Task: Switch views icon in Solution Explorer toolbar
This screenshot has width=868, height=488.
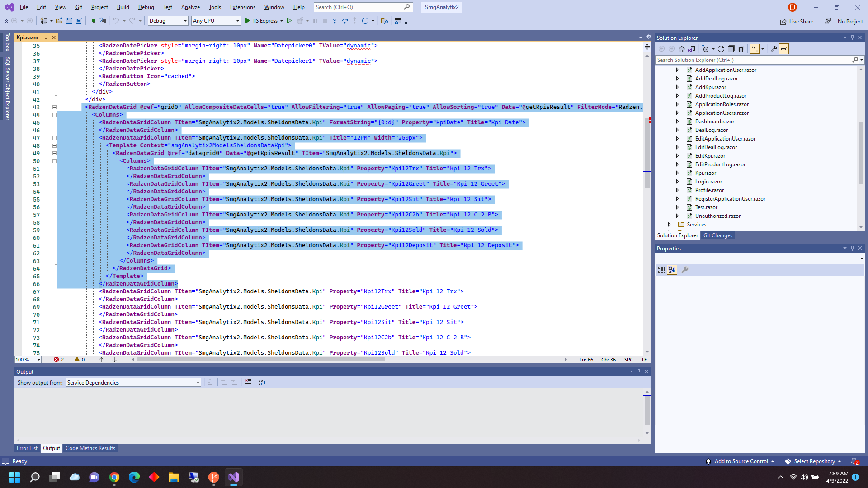Action: [692, 49]
